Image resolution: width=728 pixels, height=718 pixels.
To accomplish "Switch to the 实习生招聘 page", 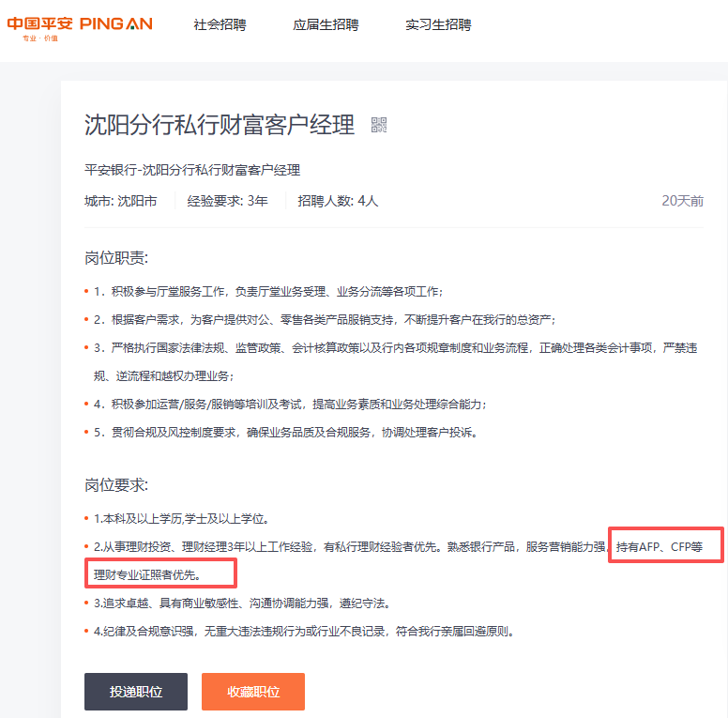I will tap(438, 25).
